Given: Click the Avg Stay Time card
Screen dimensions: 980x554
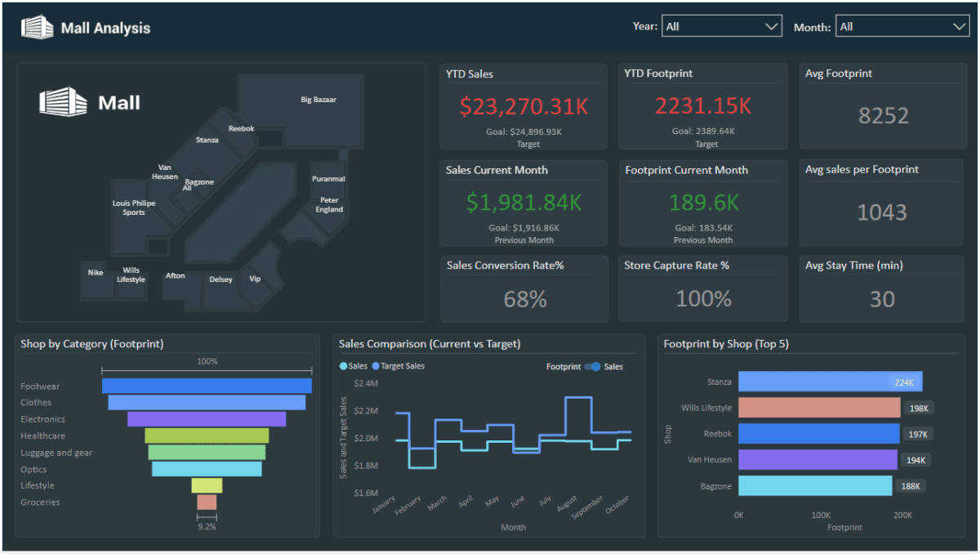Looking at the screenshot, I should (x=882, y=288).
